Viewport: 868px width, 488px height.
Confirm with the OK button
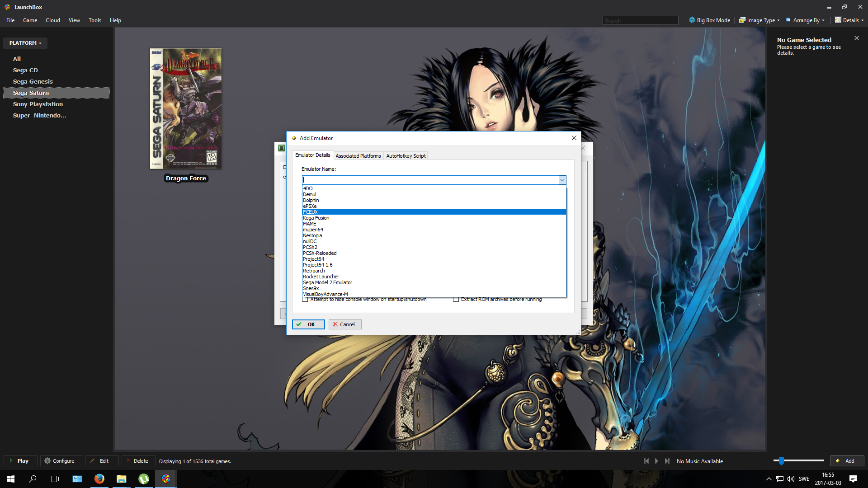point(308,324)
